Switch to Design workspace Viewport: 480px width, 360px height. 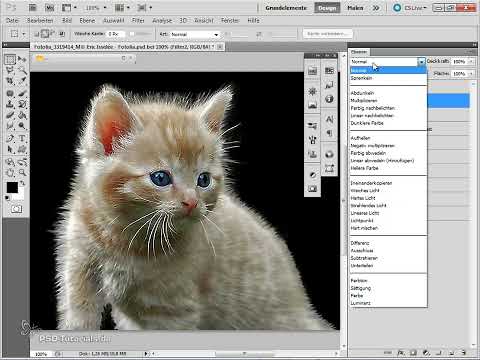pyautogui.click(x=327, y=8)
